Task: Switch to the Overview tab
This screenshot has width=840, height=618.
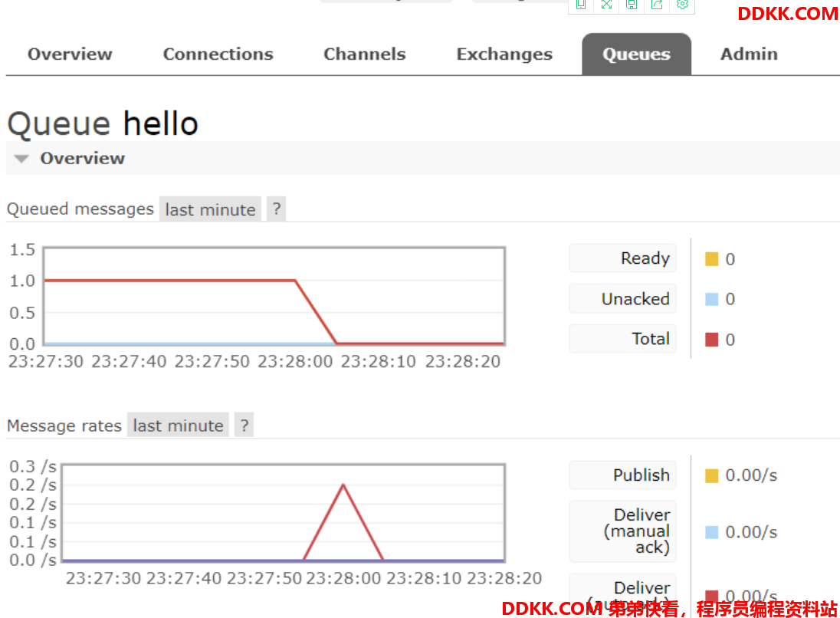Action: (x=70, y=54)
